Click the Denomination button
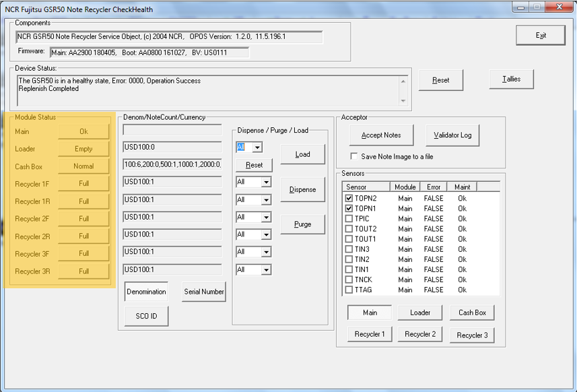 coord(146,292)
